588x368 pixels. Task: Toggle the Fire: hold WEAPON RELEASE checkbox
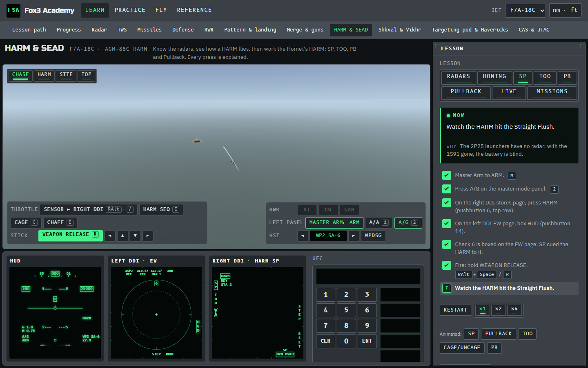pyautogui.click(x=447, y=265)
